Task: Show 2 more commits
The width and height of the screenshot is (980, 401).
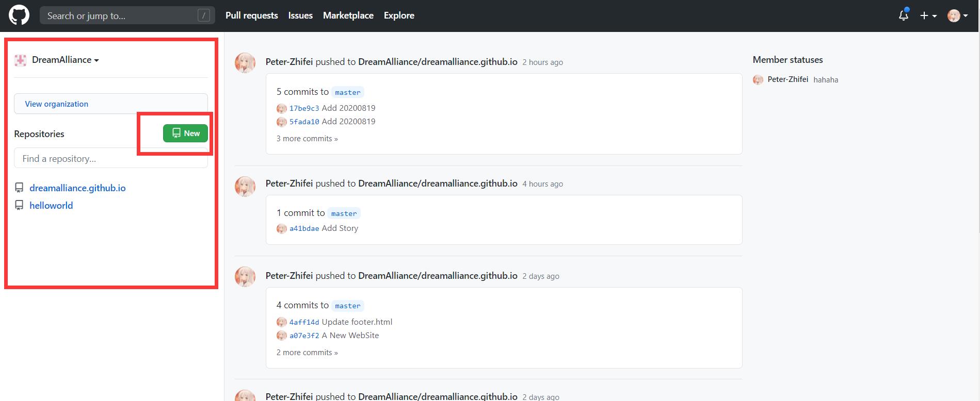Action: click(x=307, y=353)
